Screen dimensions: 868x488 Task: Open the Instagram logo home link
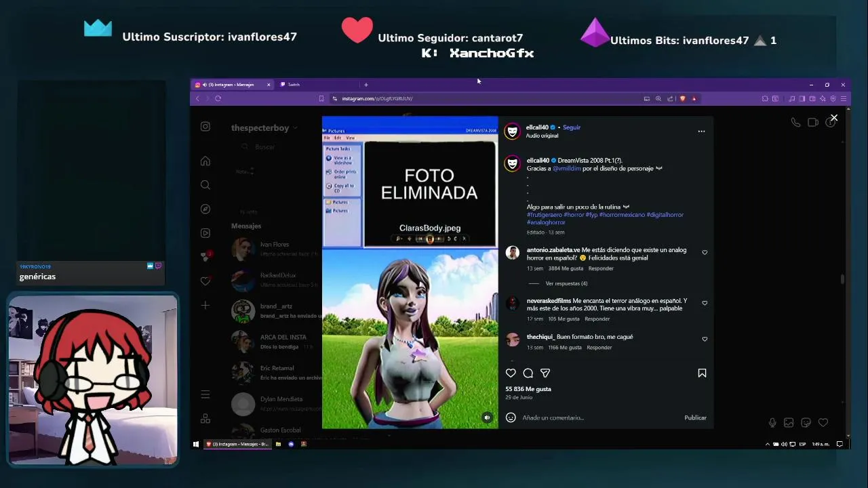point(205,127)
